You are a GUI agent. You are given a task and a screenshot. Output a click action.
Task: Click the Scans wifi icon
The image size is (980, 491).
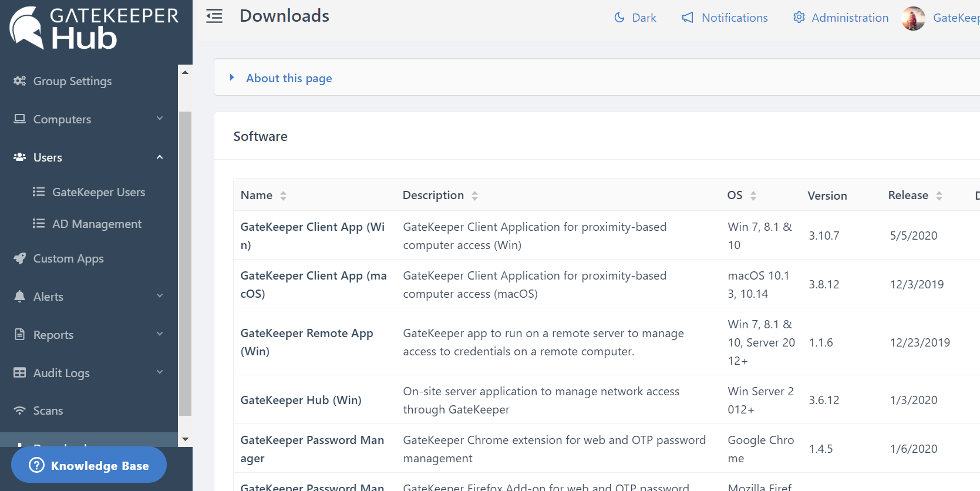pyautogui.click(x=19, y=411)
